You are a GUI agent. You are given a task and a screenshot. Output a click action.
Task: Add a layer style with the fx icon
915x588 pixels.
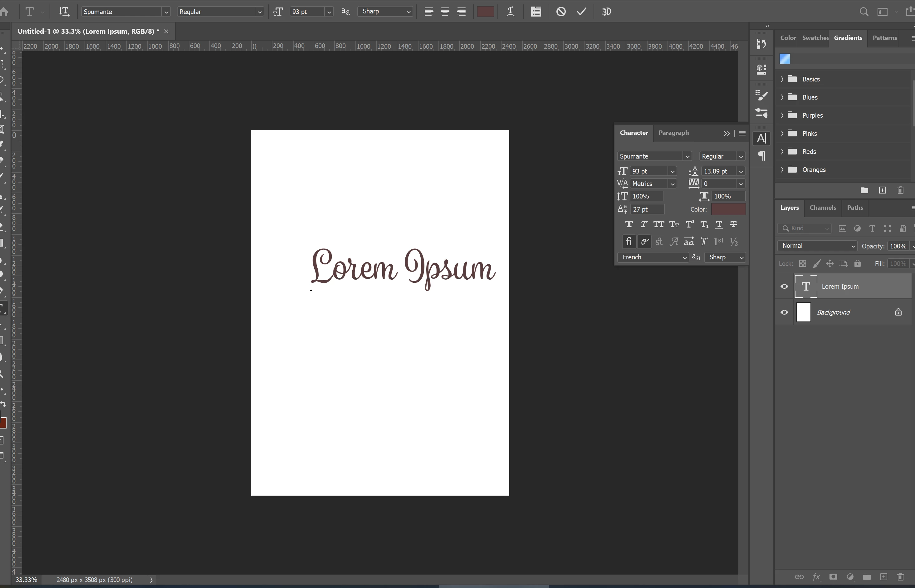pyautogui.click(x=816, y=576)
